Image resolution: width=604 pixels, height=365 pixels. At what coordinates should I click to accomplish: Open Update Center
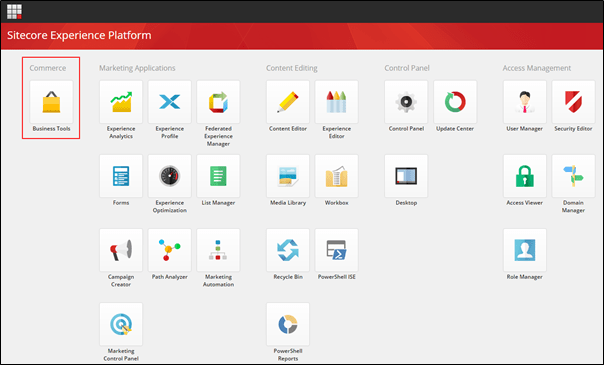[x=455, y=102]
